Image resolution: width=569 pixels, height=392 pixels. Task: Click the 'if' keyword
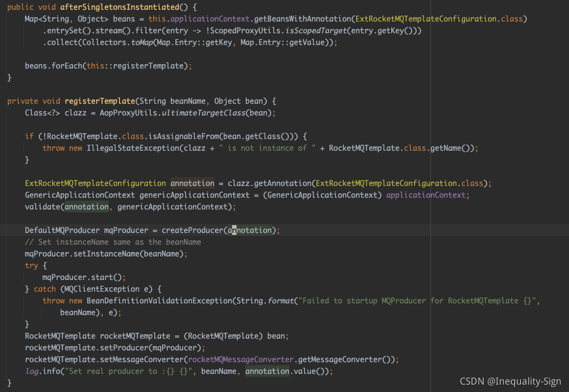pos(29,137)
